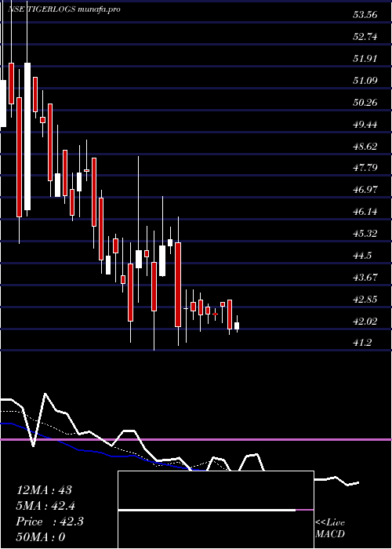The height and width of the screenshot is (549, 392).
Task: Click the <<Live MACD label
Action: click(x=330, y=528)
